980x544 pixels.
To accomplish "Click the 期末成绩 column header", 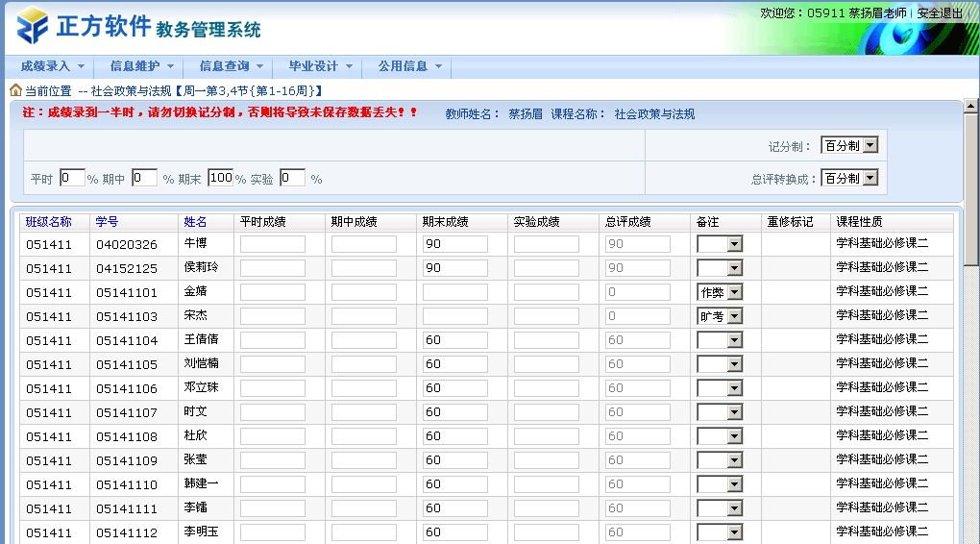I will click(x=445, y=221).
